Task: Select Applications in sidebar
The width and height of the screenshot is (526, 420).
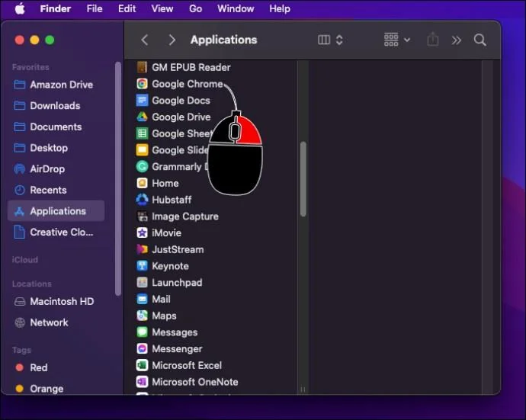Action: [56, 211]
